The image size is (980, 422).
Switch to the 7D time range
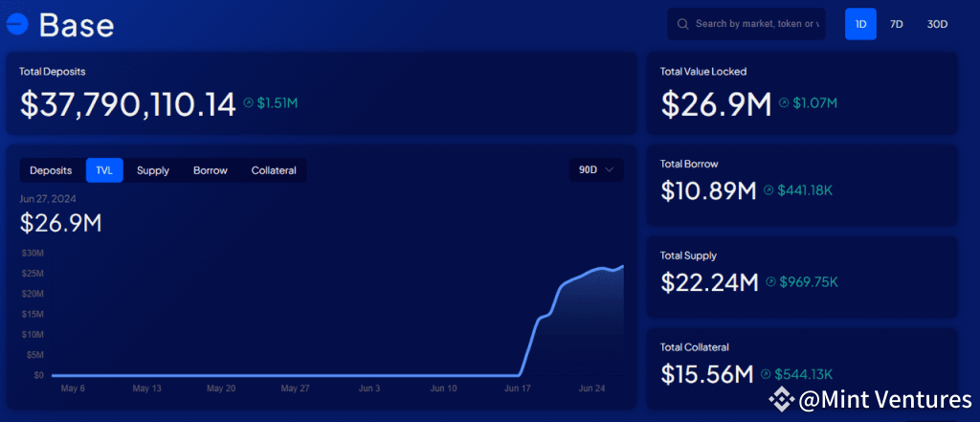click(896, 24)
